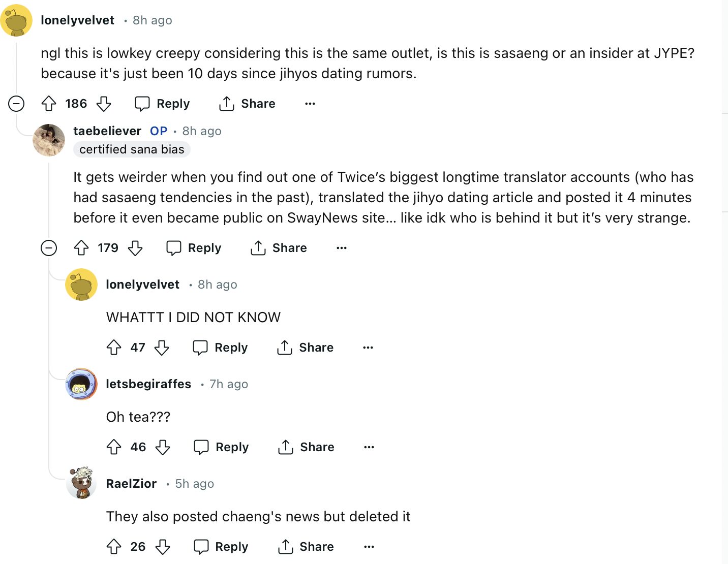Downvote the 'Oh tea???' comment
Screen dimensions: 728x564
pos(163,447)
